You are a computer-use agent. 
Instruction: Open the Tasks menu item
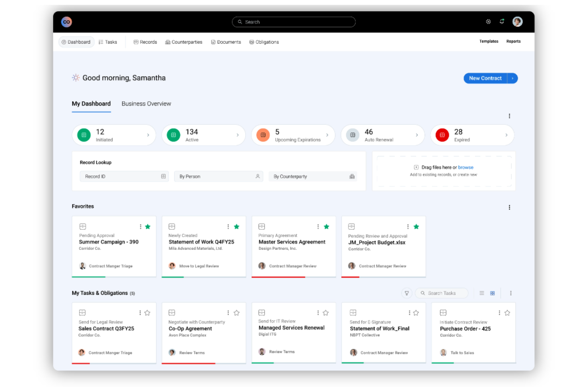108,42
